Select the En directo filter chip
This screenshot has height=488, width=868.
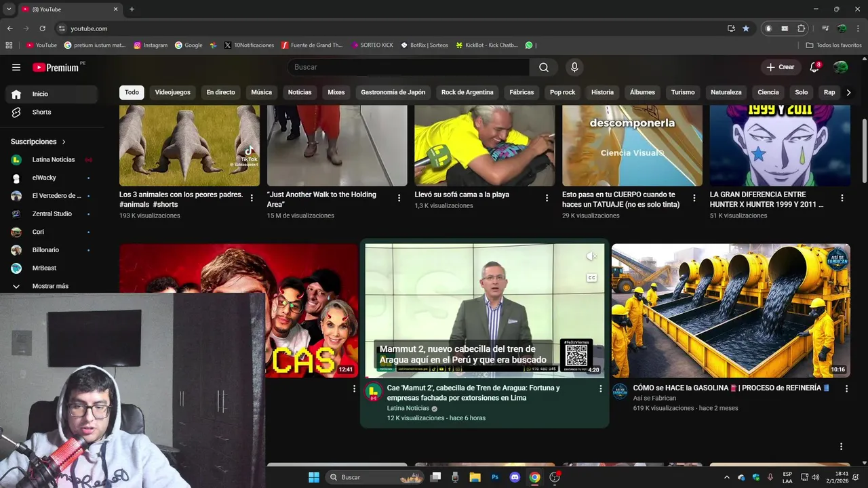(221, 92)
